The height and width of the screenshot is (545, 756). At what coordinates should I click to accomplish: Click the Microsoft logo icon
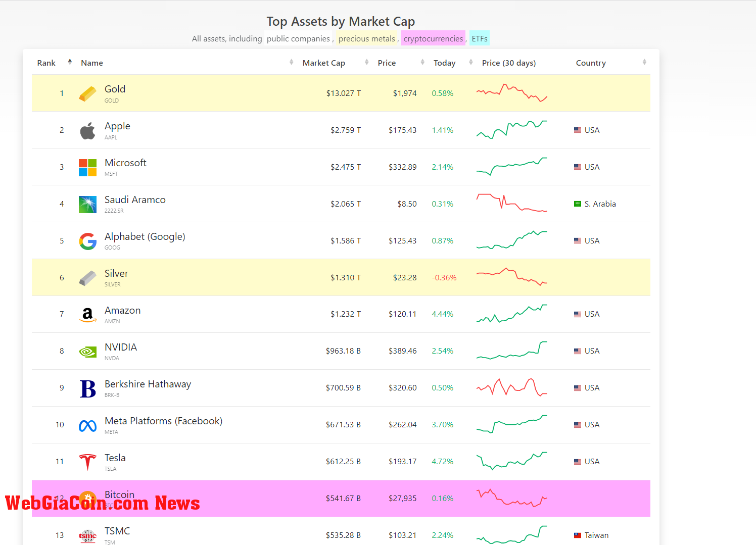(88, 168)
